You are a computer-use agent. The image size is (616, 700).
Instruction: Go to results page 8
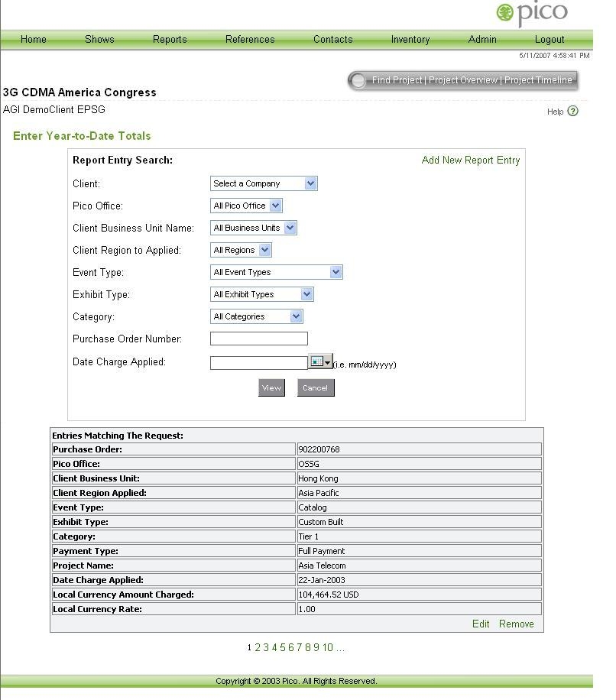tap(308, 647)
